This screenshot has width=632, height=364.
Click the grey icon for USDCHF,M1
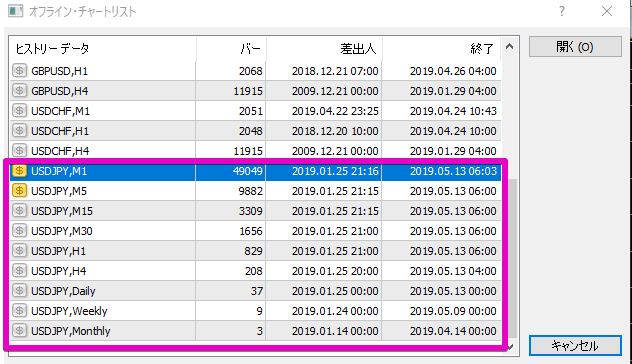(x=19, y=110)
